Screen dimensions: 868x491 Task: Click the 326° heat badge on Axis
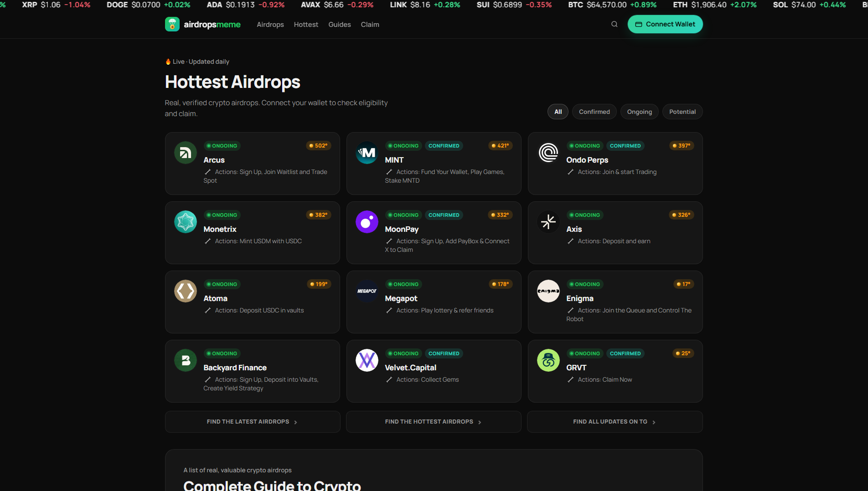pyautogui.click(x=682, y=215)
